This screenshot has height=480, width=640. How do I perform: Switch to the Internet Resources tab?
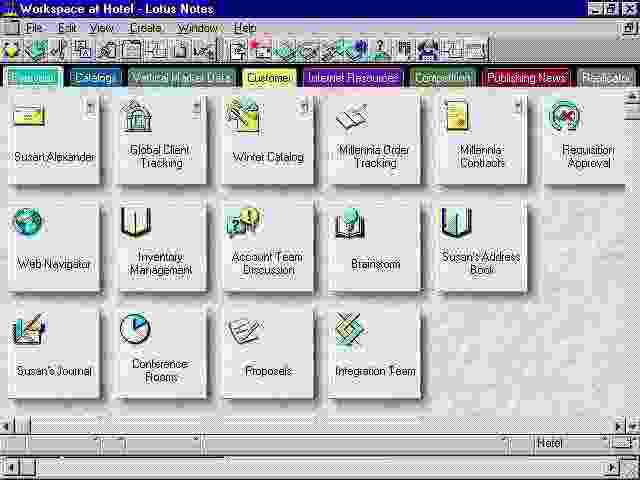tap(353, 77)
